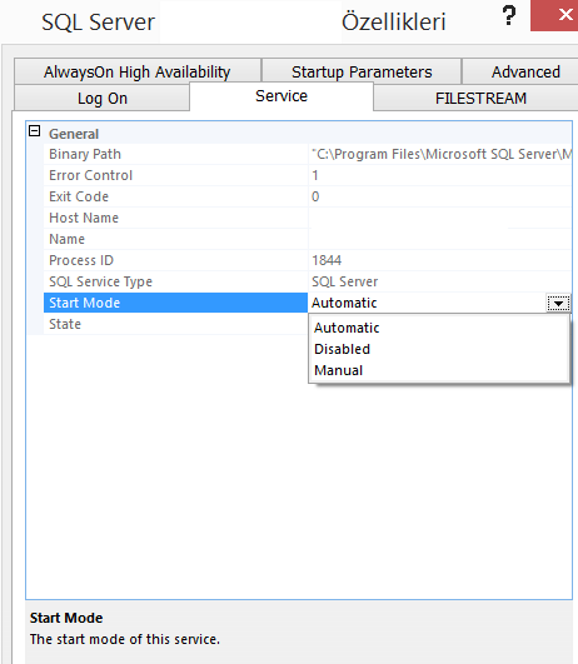The image size is (578, 664).
Task: Switch to the AlwaysOn High Availability tab
Action: (x=137, y=72)
